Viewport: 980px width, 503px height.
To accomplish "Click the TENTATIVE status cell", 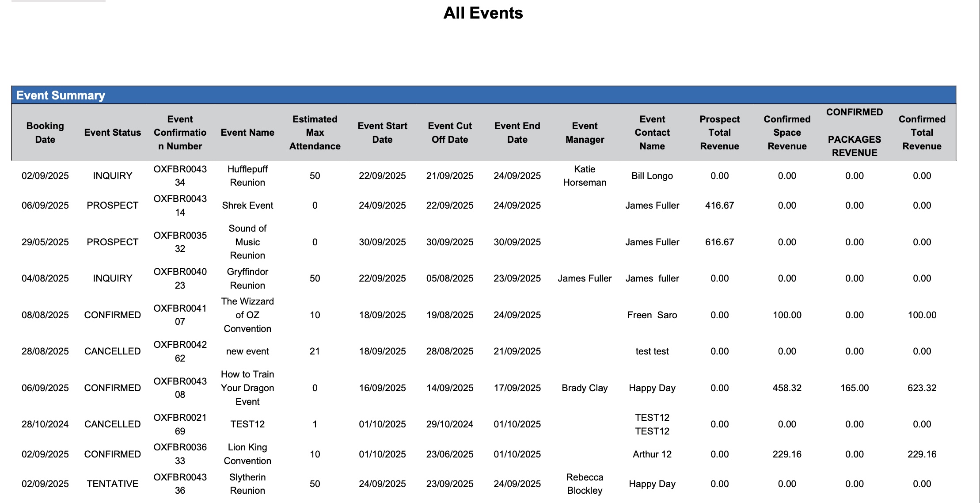I will pyautogui.click(x=112, y=484).
